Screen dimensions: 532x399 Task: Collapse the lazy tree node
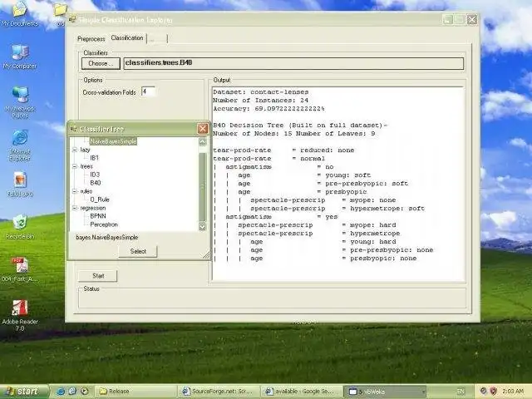click(x=75, y=150)
